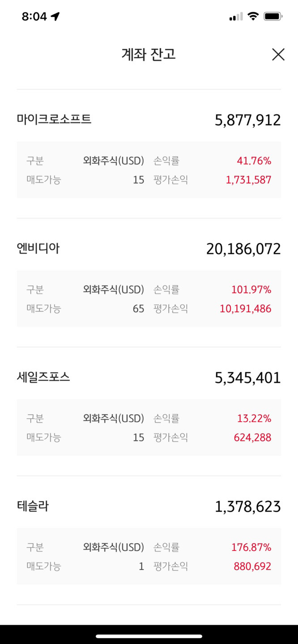
Task: Tap Salesforce balance amount 5,345,401
Action: (x=248, y=377)
